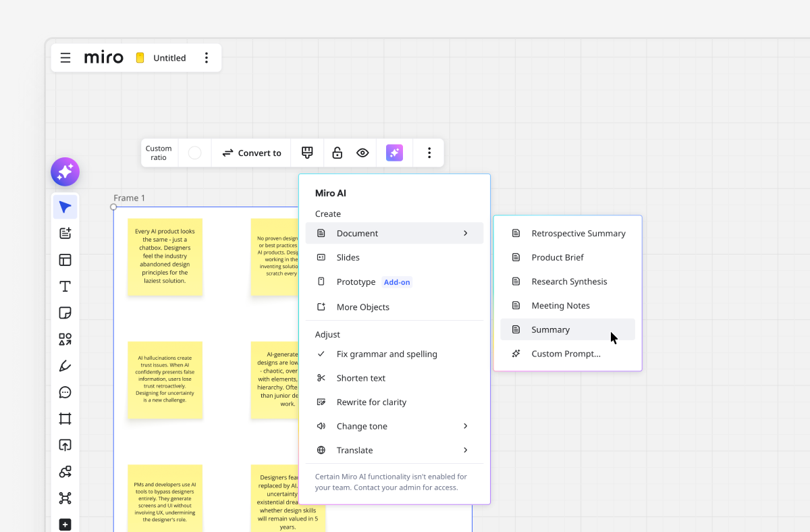Click the Frame 1 title label
810x532 pixels.
[129, 198]
